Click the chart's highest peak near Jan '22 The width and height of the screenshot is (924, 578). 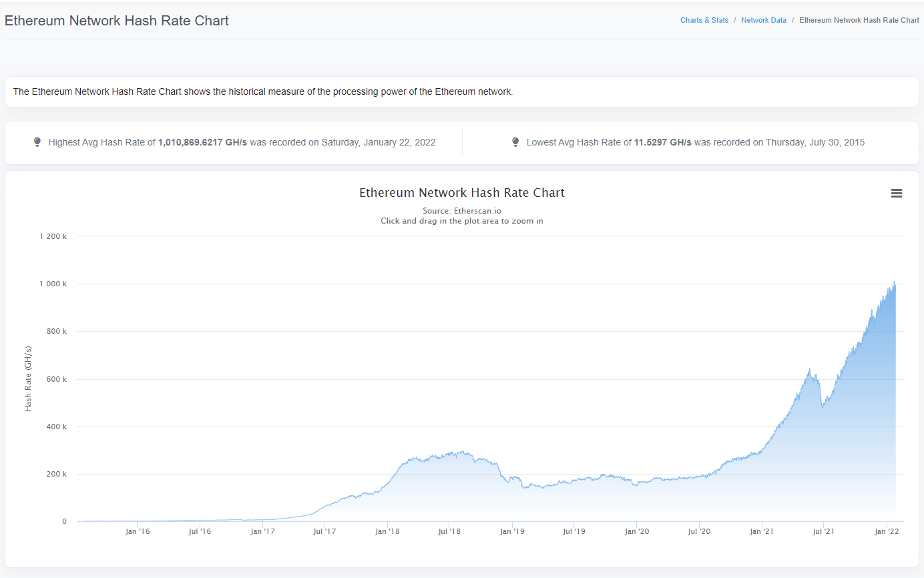(x=894, y=282)
